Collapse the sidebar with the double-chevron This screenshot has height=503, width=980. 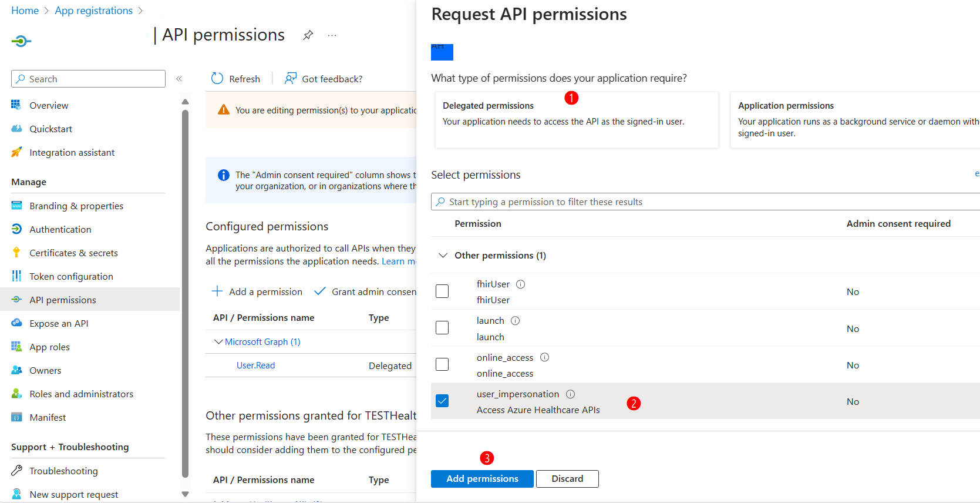click(179, 79)
